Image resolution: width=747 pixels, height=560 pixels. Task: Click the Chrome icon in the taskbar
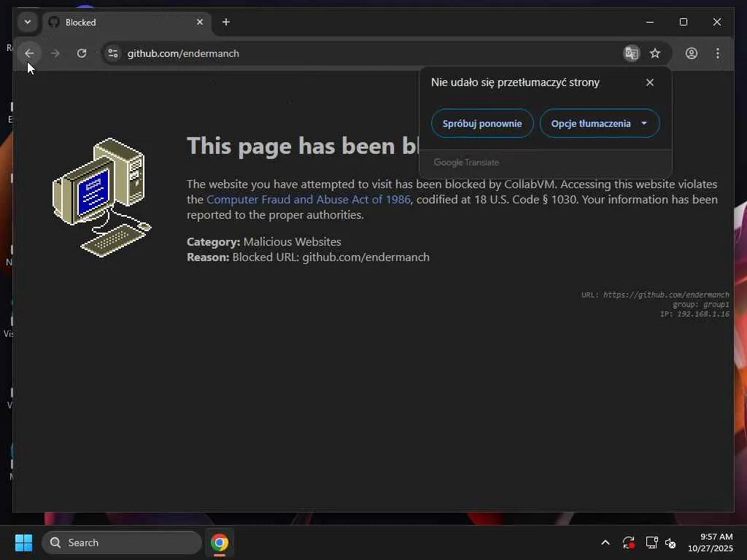(x=220, y=542)
